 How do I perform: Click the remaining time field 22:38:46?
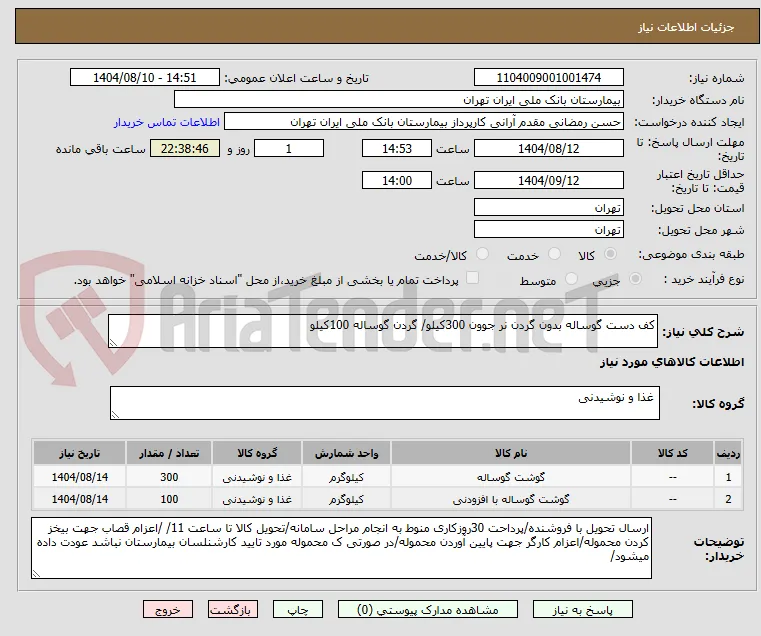coord(184,148)
